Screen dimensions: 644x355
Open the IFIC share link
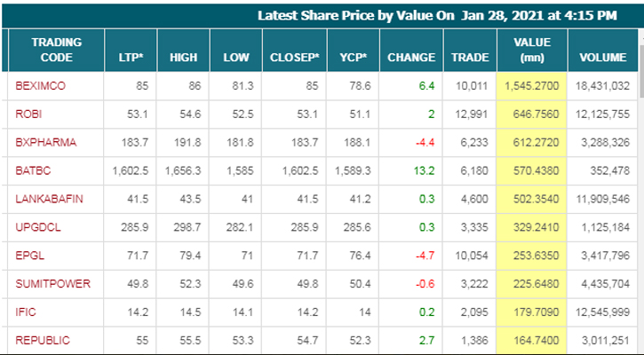(27, 312)
